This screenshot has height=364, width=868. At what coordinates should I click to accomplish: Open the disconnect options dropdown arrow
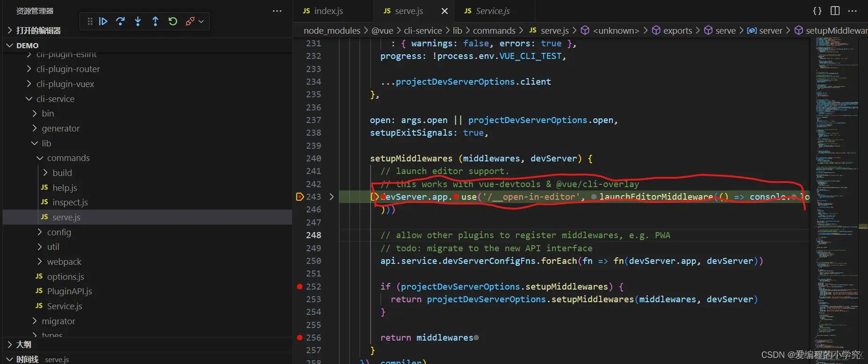click(201, 21)
